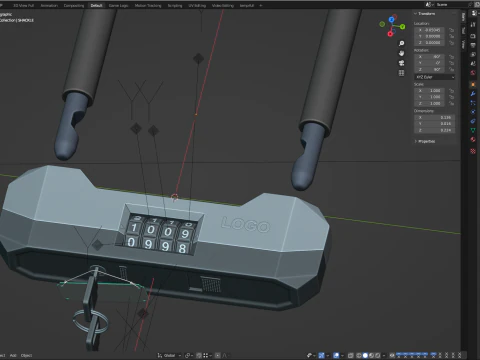Toggle snapping magnet in viewport header
The height and width of the screenshot is (360, 480).
[199, 355]
